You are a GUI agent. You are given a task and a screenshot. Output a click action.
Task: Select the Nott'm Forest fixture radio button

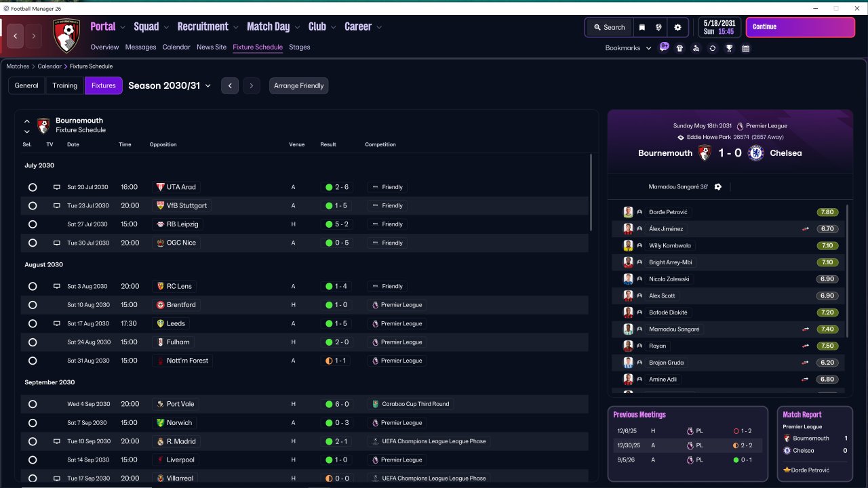pyautogui.click(x=32, y=361)
